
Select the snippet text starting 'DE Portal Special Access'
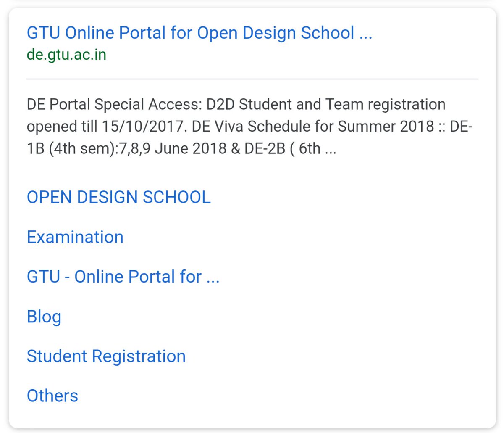(x=250, y=126)
